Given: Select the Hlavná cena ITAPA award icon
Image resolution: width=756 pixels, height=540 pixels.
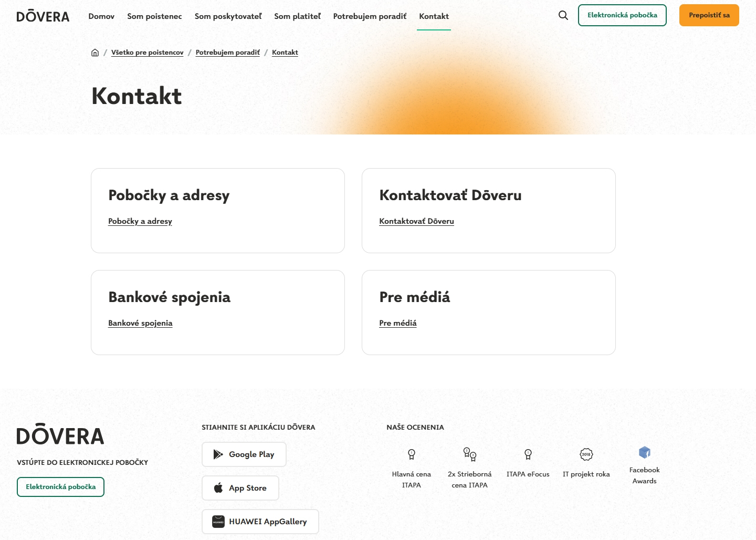Looking at the screenshot, I should pyautogui.click(x=412, y=454).
